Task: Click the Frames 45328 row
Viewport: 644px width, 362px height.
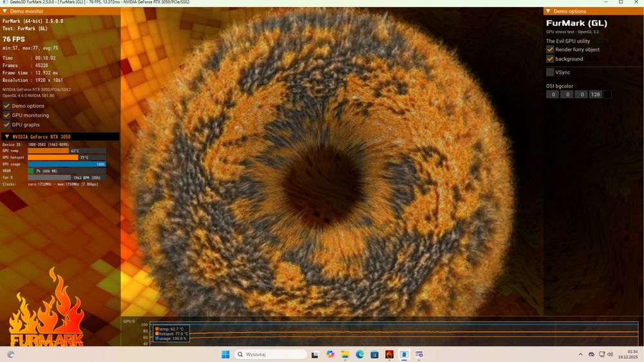Action: pyautogui.click(x=25, y=65)
